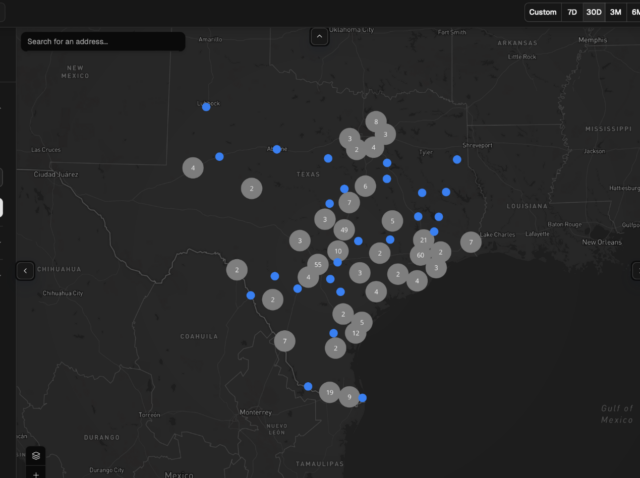Open the cluster marker labeled 21
Viewport: 640px width, 478px height.
(423, 240)
